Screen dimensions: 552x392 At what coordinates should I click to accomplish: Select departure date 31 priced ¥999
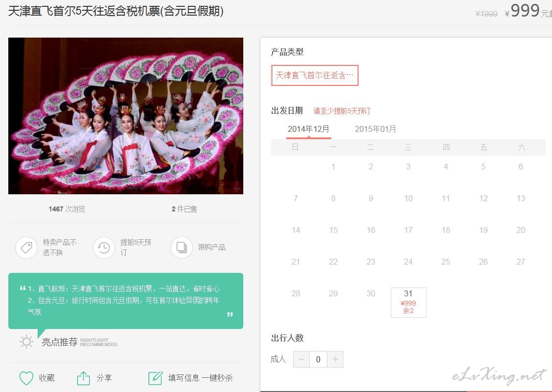(408, 302)
